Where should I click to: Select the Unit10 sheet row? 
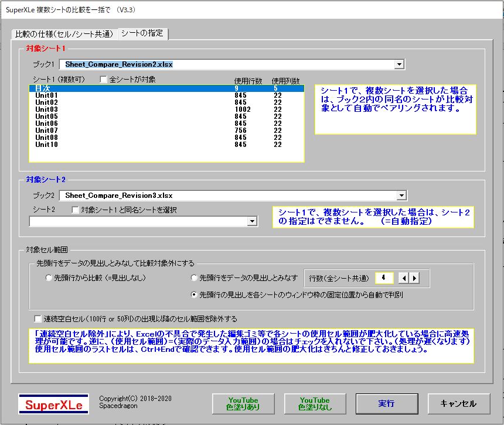click(166, 145)
